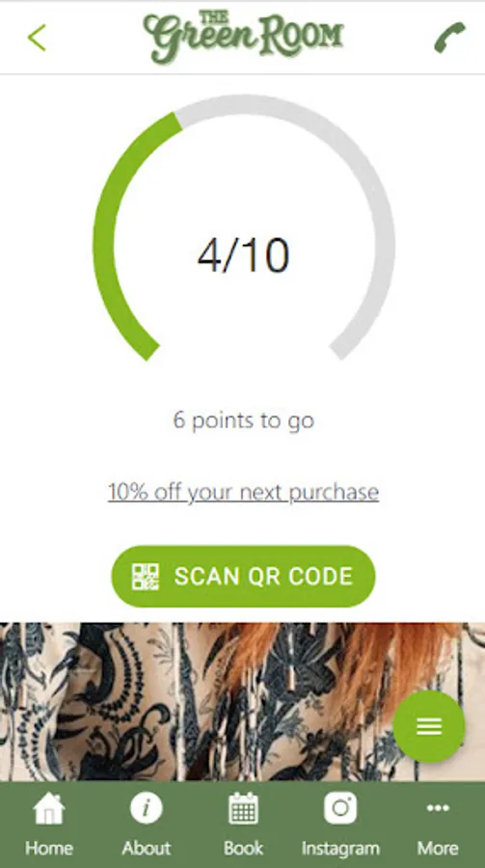Open the Instagram tab label
This screenshot has height=868, width=485.
click(x=340, y=848)
